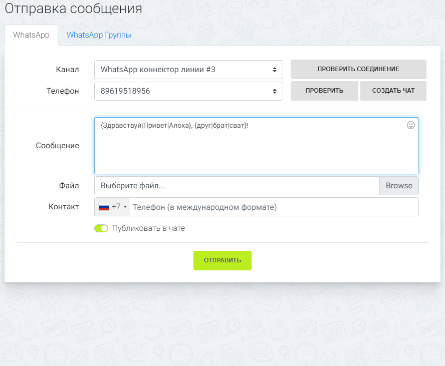Click the Канал dropdown arrow icon

coord(274,69)
